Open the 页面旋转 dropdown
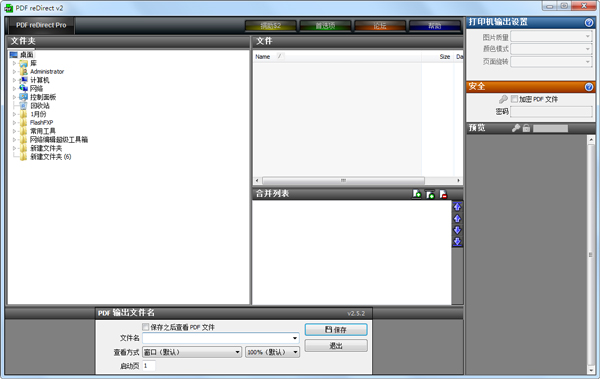Viewport: 600px width, 379px height. pos(588,62)
